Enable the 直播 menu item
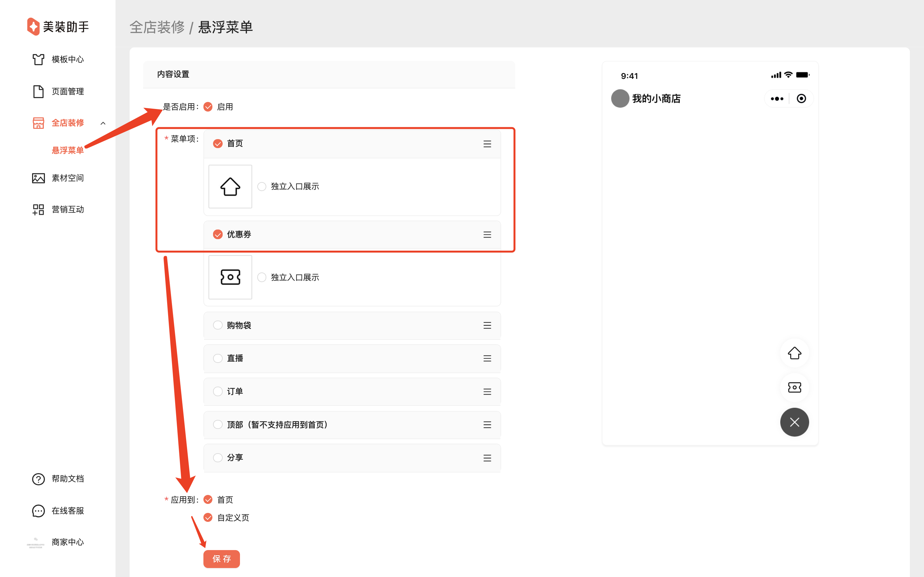Screen dimensions: 924x577 pyautogui.click(x=218, y=358)
